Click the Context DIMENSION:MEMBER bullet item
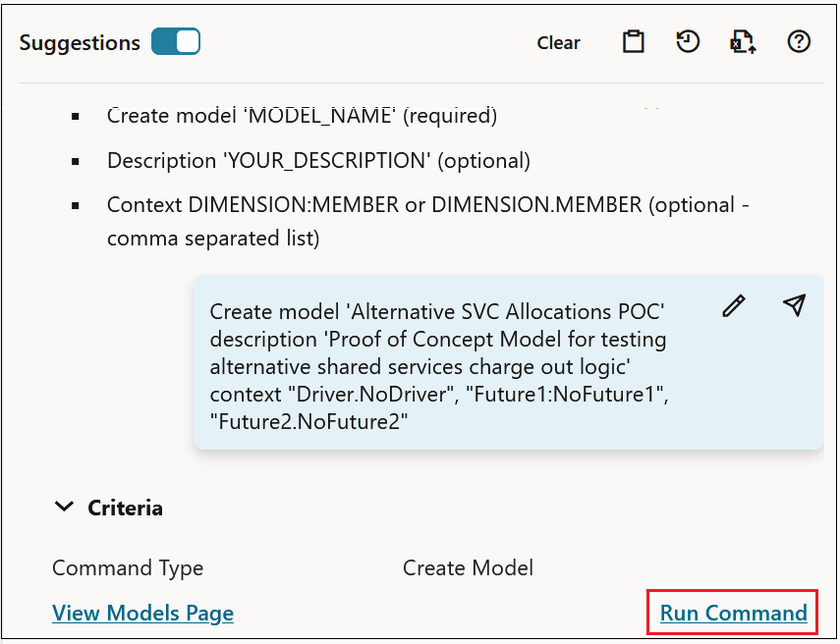This screenshot has height=644, width=840. click(427, 206)
